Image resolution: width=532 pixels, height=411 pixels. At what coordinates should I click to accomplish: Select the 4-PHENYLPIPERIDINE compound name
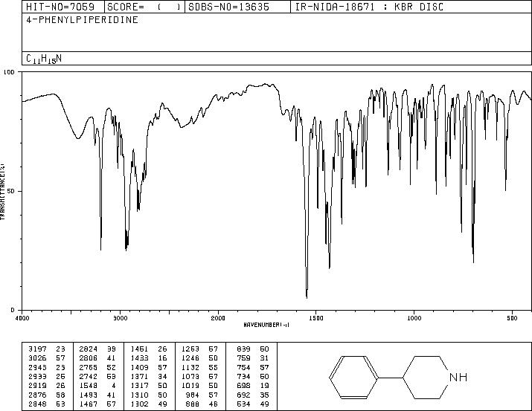82,20
